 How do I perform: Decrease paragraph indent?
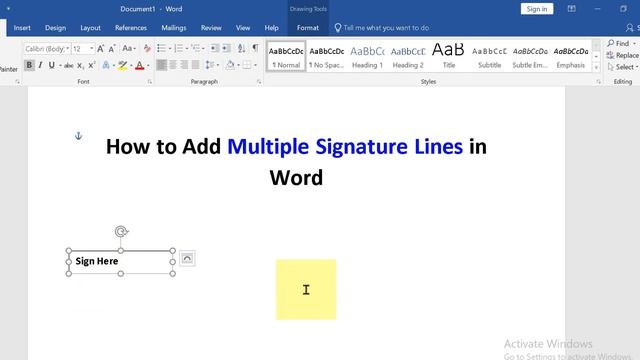(x=214, y=49)
